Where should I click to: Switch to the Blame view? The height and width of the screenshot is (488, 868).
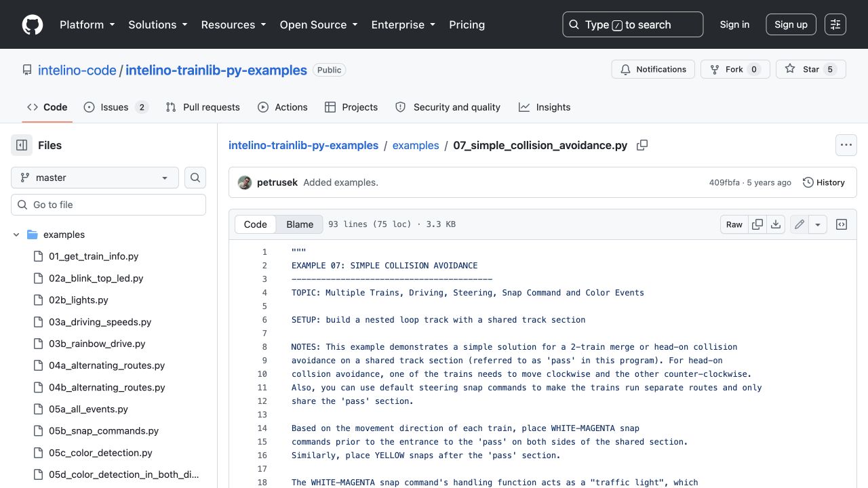[x=300, y=224]
